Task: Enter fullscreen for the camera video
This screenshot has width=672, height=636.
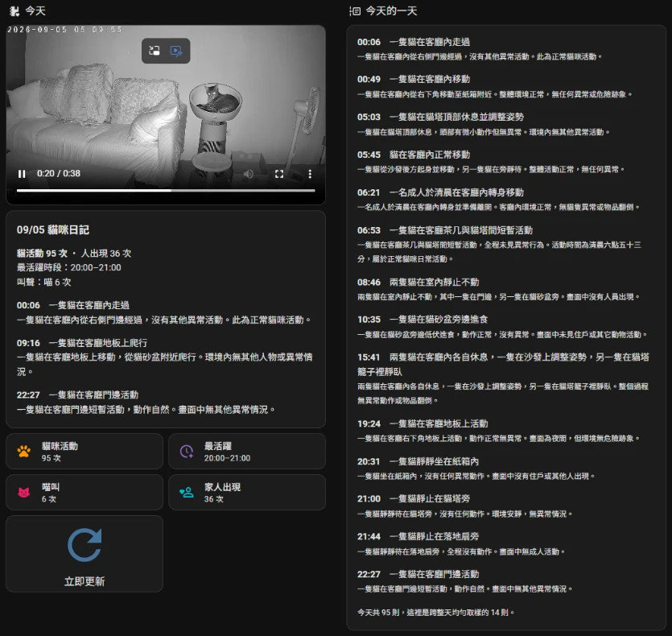Action: (x=279, y=174)
